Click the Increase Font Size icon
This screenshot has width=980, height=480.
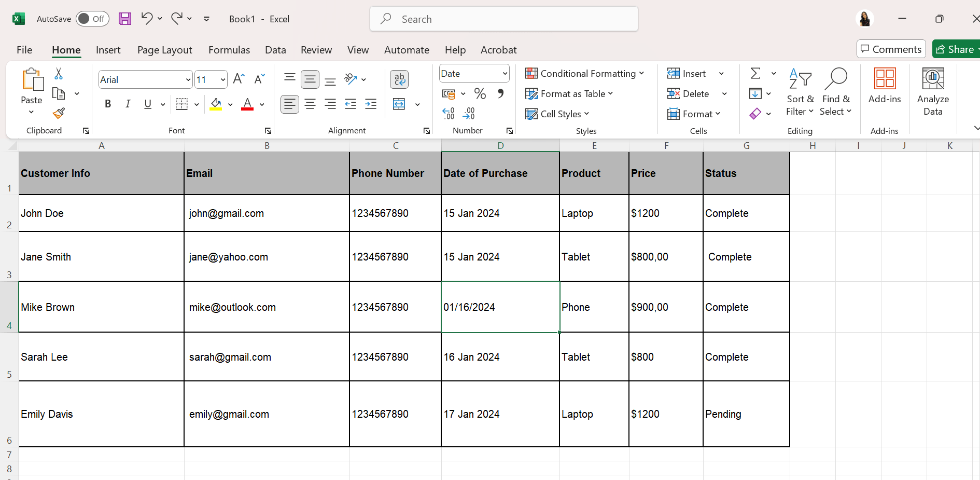point(239,79)
